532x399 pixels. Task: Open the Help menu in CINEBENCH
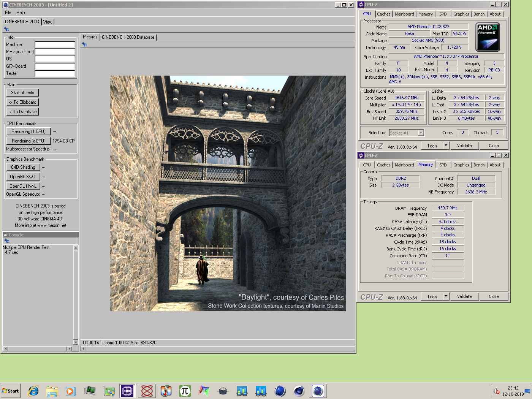tap(21, 13)
